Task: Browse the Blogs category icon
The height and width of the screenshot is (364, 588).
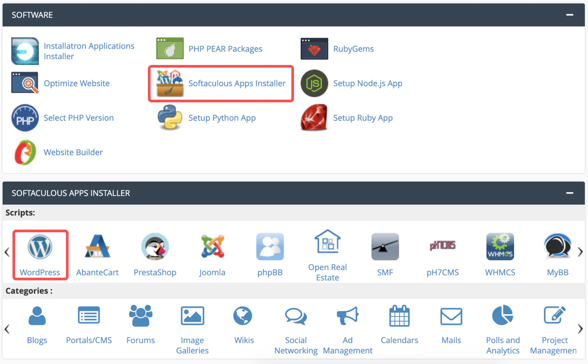Action: coord(37,316)
